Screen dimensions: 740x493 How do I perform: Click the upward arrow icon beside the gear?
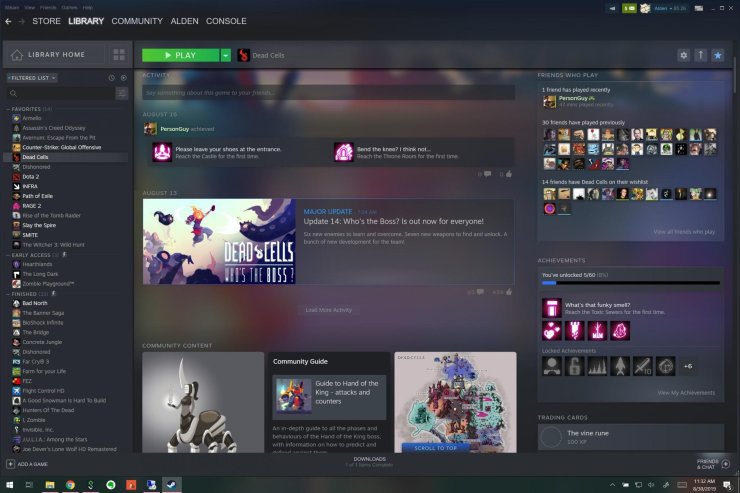pyautogui.click(x=700, y=56)
